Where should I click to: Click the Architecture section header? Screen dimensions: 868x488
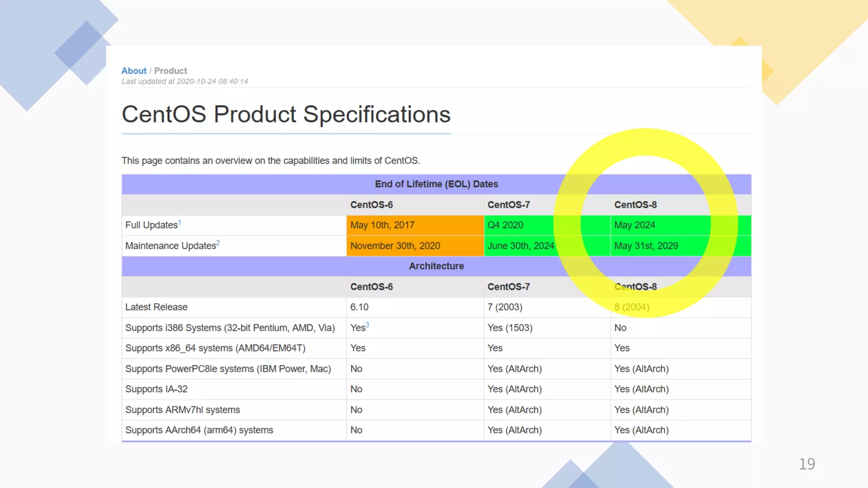pos(436,266)
